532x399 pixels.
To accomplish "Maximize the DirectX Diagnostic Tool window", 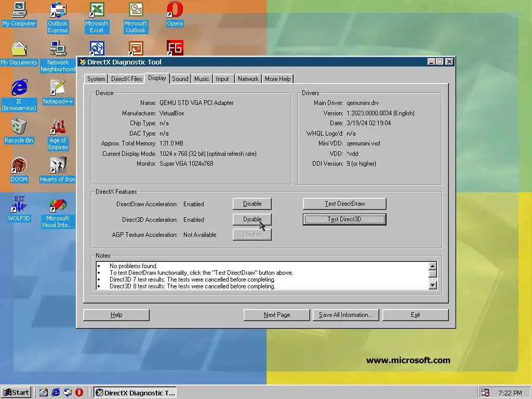I will pos(440,62).
